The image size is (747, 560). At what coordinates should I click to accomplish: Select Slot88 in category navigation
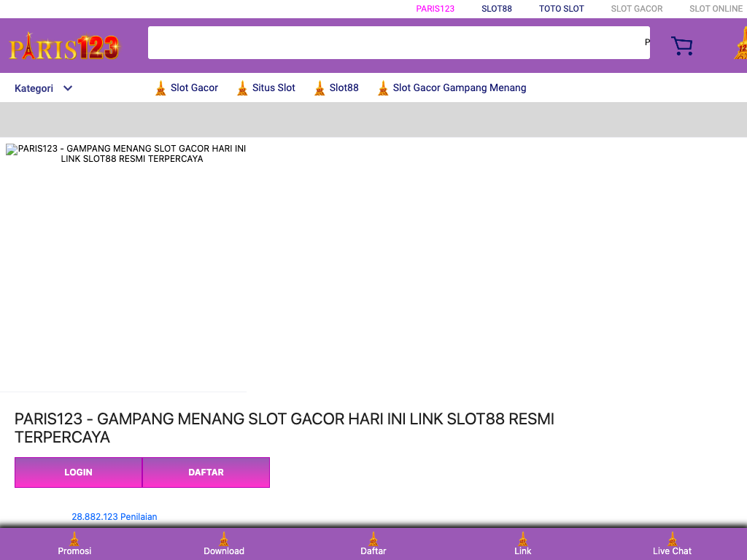click(344, 87)
